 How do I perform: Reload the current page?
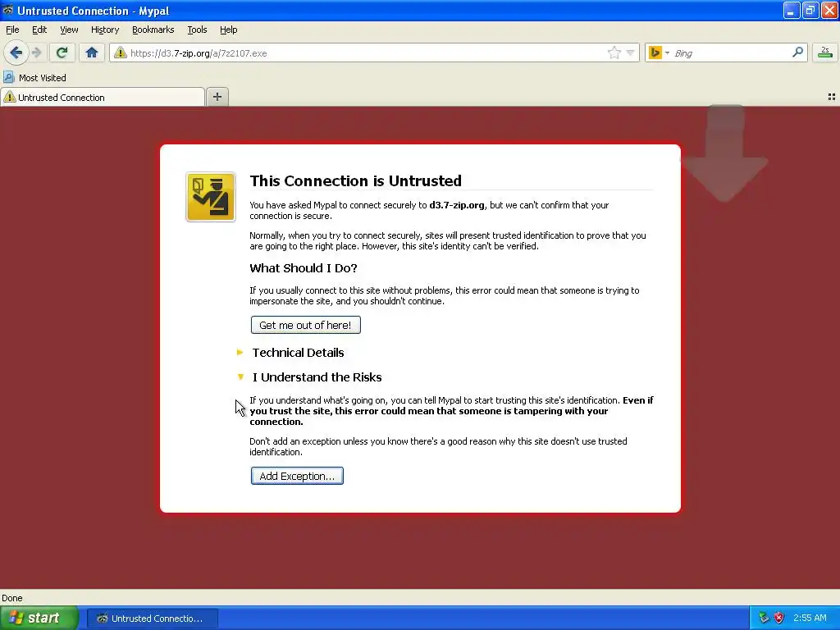tap(62, 52)
